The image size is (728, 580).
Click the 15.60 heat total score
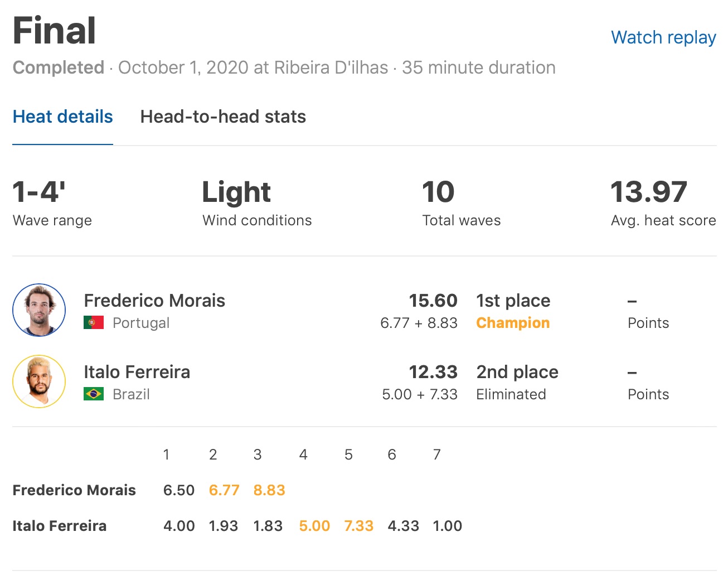pos(433,301)
